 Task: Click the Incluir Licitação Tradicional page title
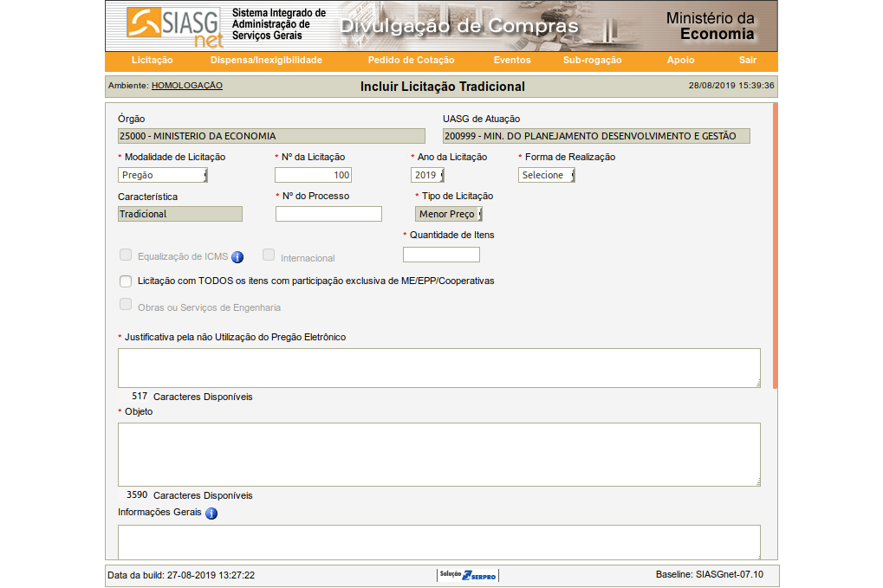pos(443,87)
